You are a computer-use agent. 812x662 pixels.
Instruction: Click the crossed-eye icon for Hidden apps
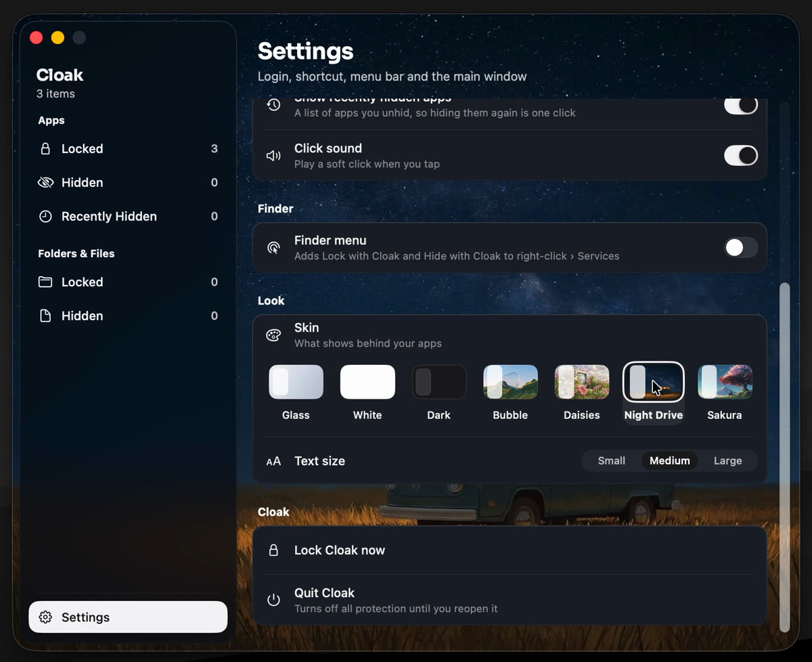(45, 183)
